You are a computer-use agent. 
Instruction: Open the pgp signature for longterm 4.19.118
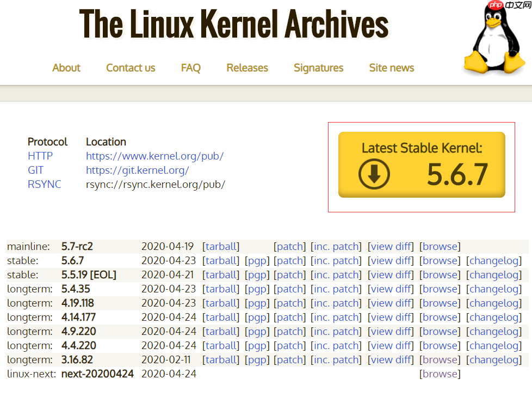coord(257,303)
